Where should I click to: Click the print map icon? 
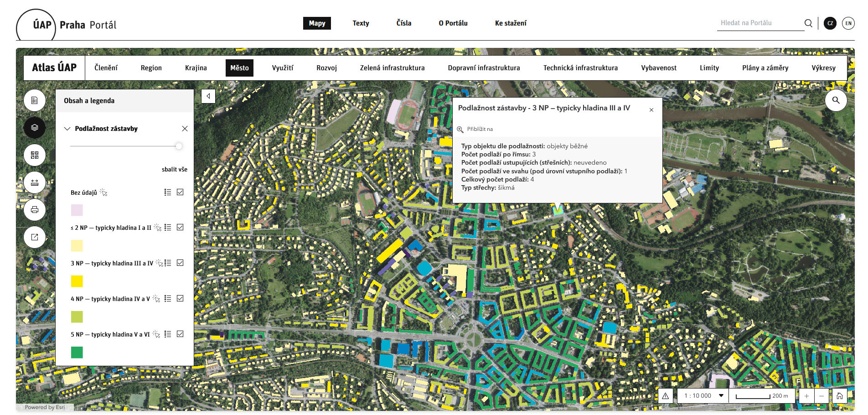[x=35, y=210]
